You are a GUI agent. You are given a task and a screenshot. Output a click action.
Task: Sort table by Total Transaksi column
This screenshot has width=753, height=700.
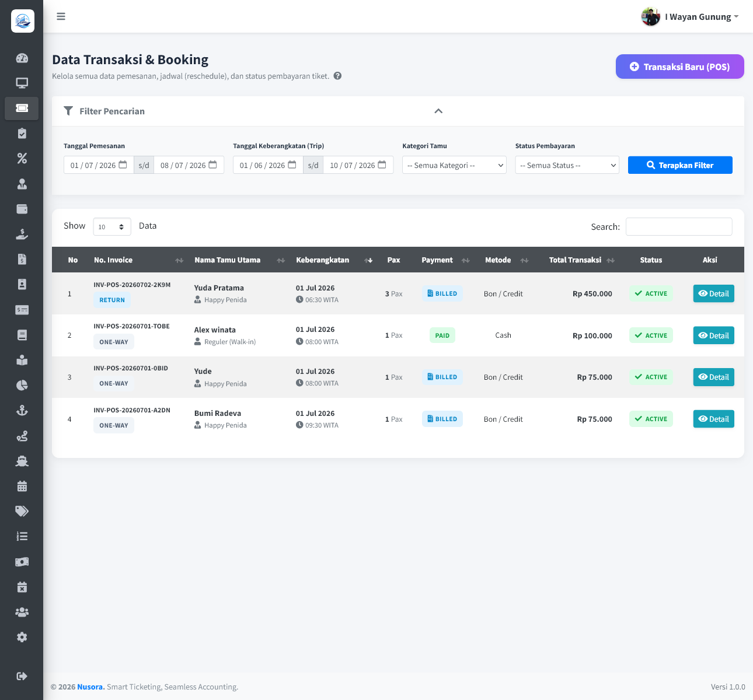point(577,260)
